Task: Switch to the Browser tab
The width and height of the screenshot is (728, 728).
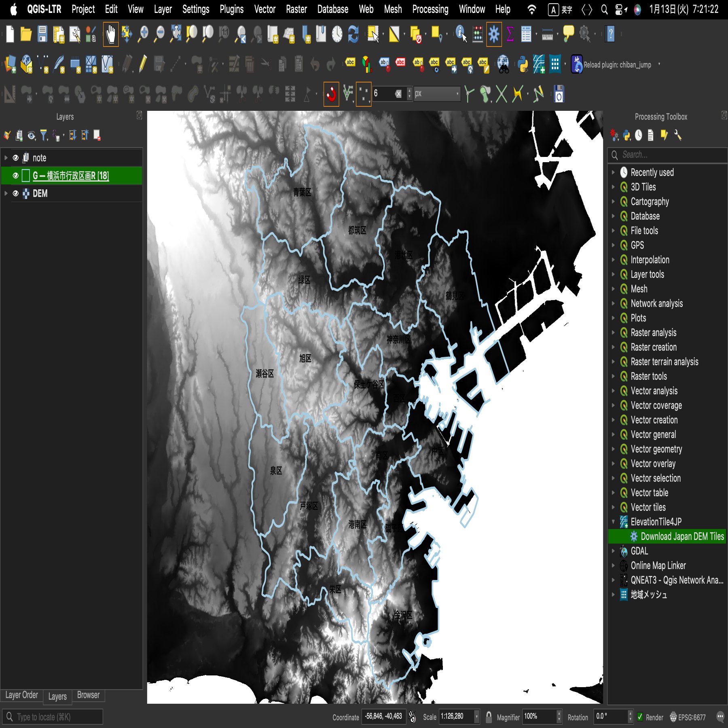Action: (x=88, y=695)
